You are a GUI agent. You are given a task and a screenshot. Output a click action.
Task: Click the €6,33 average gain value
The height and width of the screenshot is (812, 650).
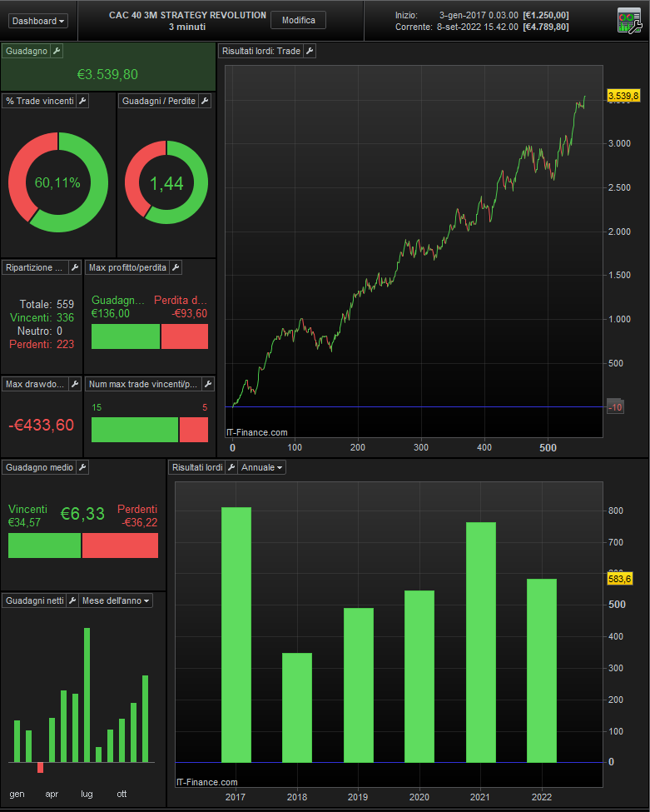(x=82, y=514)
